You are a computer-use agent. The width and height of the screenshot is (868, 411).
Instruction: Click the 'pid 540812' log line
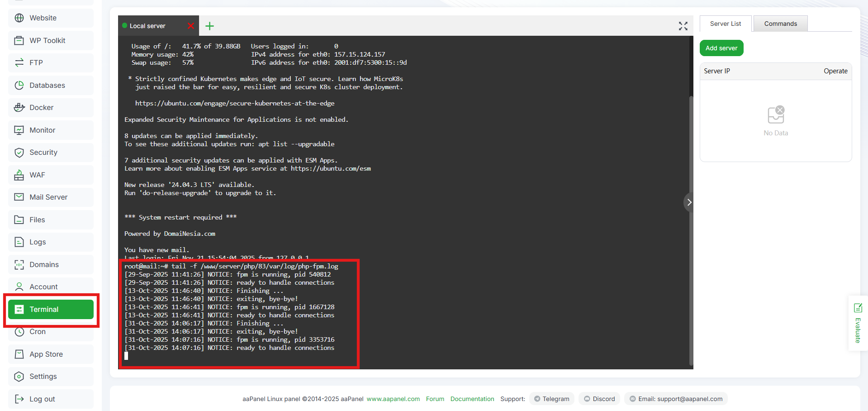pyautogui.click(x=228, y=274)
